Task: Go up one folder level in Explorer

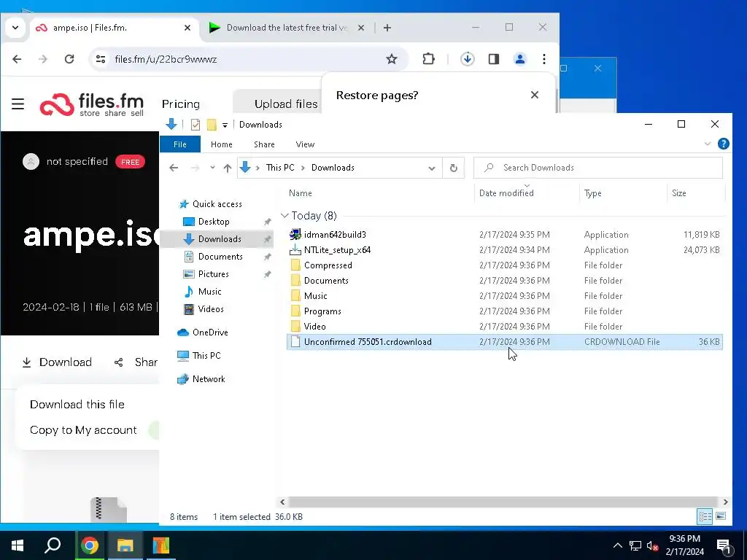Action: [x=228, y=168]
